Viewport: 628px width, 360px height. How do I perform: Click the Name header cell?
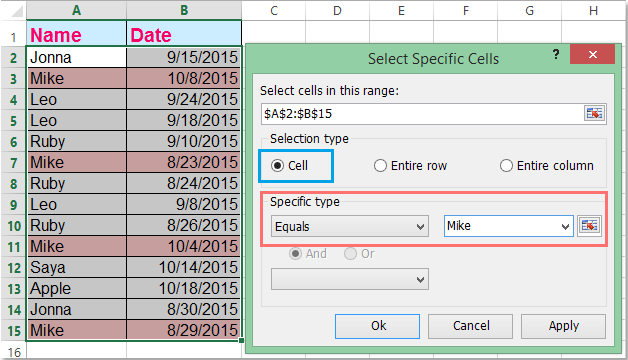pos(76,34)
